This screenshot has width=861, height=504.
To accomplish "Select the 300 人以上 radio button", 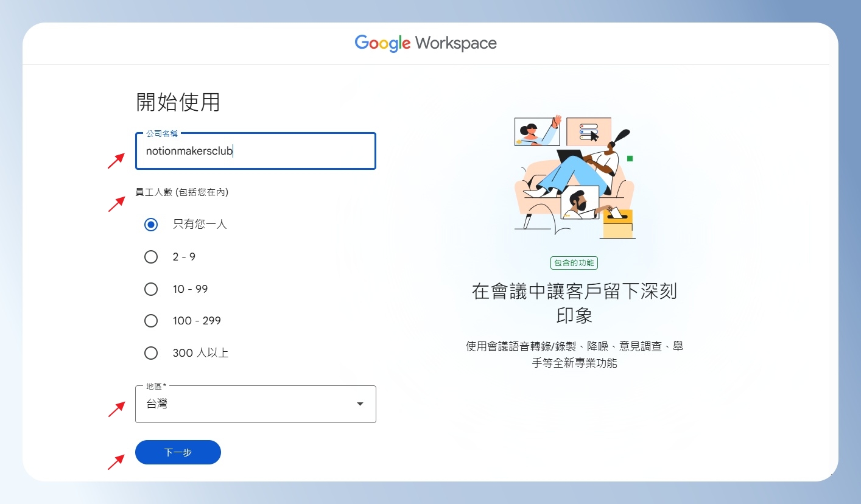I will [151, 353].
